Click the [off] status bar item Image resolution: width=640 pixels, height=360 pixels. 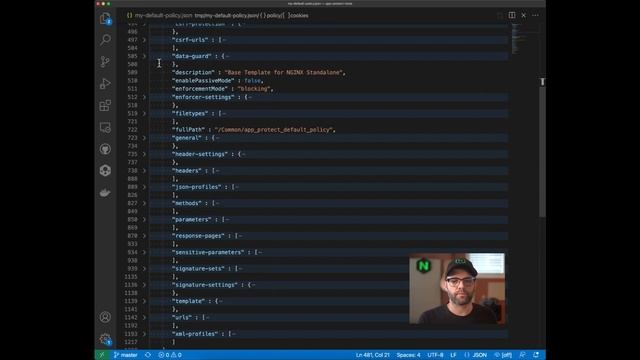[503, 355]
